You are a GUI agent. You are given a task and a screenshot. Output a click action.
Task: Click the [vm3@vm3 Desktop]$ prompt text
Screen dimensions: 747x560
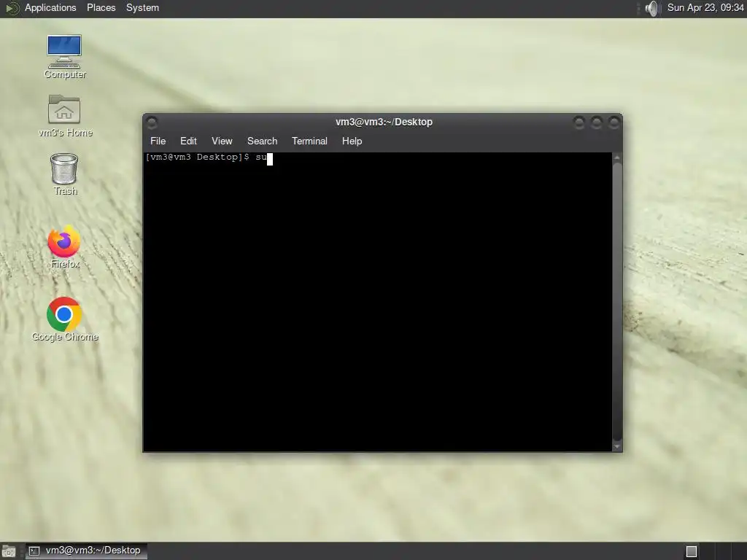click(x=197, y=157)
